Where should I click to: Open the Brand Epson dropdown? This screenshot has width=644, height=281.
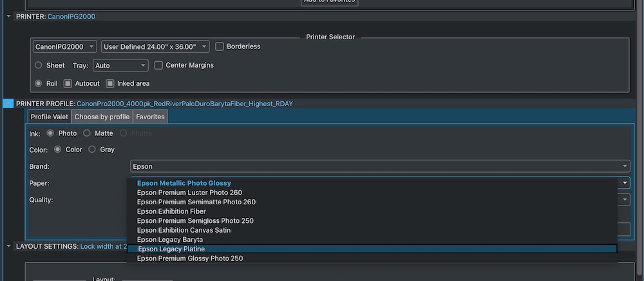click(381, 166)
